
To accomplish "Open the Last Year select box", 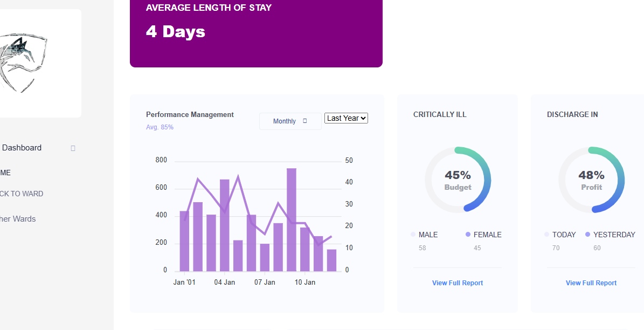I will [x=346, y=118].
